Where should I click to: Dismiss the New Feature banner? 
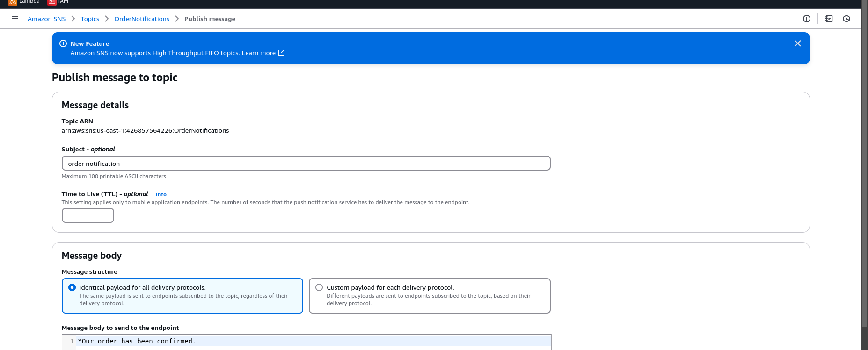point(797,43)
